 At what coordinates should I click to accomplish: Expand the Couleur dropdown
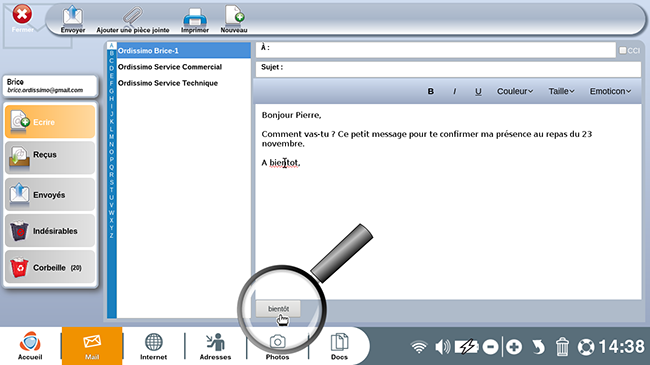[x=515, y=91]
